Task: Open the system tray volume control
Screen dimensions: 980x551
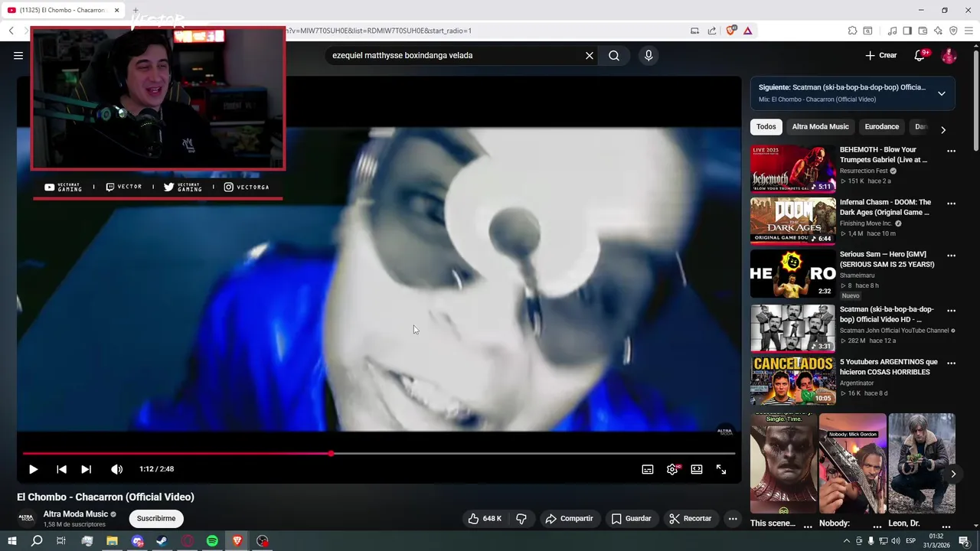Action: [x=895, y=541]
